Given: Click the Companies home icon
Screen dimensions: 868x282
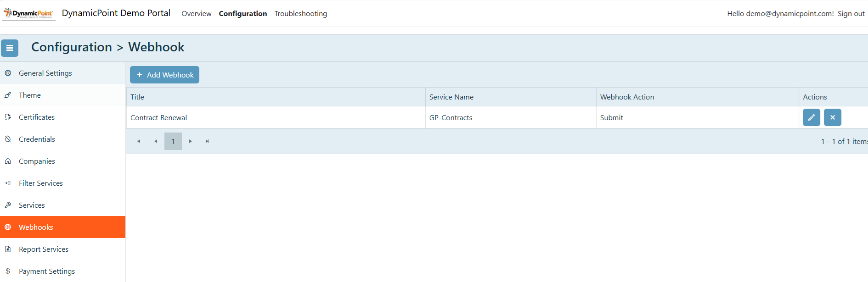Looking at the screenshot, I should (8, 161).
